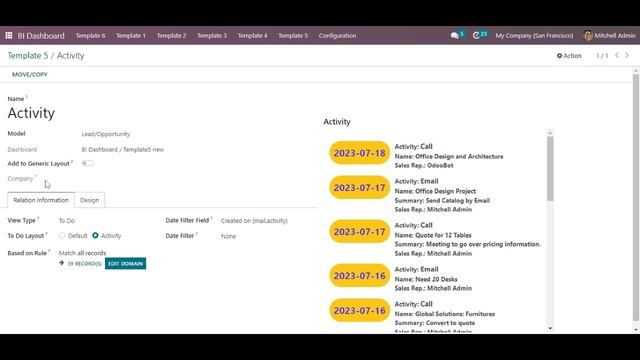640x360 pixels.
Task: Click the activity list scroll-down arrow
Action: coord(550,329)
